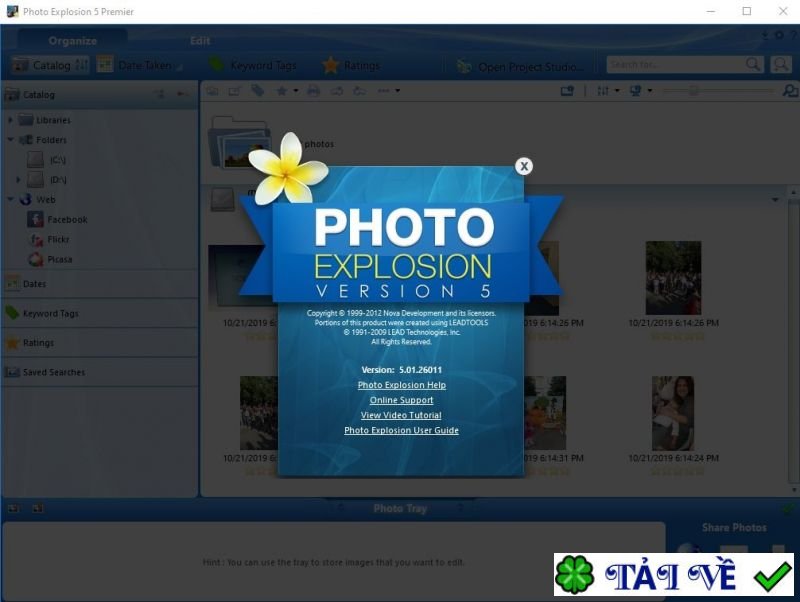800x602 pixels.
Task: Collapse the Folders tree node
Action: 10,140
